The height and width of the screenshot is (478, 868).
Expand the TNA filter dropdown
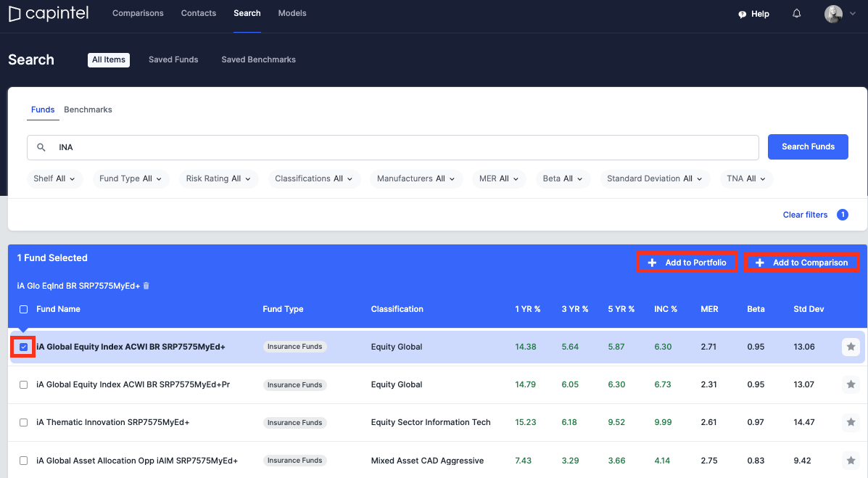pos(746,178)
